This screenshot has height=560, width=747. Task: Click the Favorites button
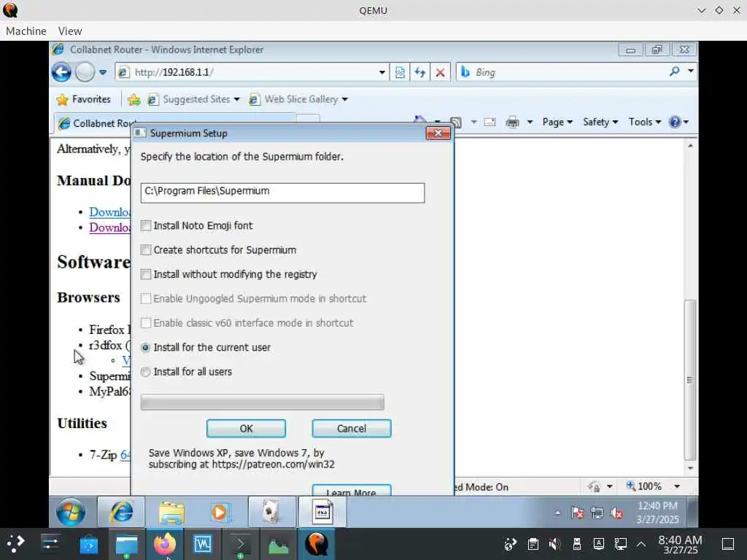click(x=83, y=99)
